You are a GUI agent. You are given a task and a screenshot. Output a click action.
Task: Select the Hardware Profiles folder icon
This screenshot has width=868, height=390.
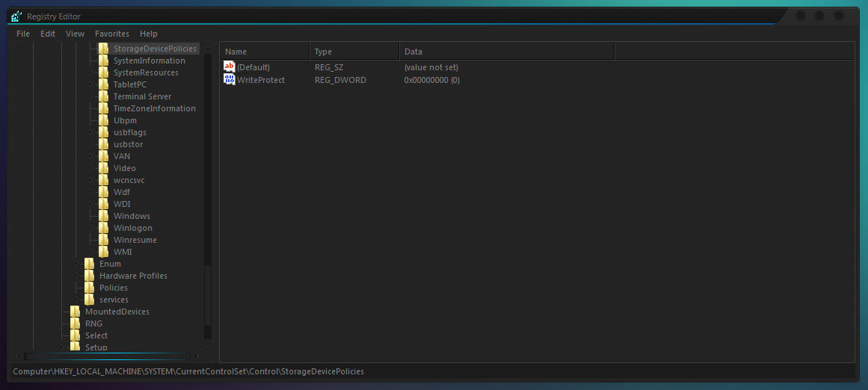89,276
